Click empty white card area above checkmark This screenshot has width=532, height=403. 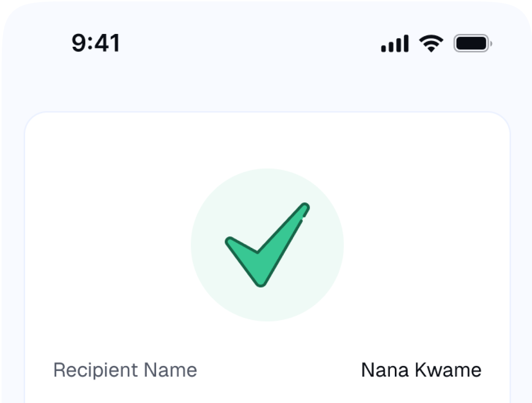(x=266, y=141)
